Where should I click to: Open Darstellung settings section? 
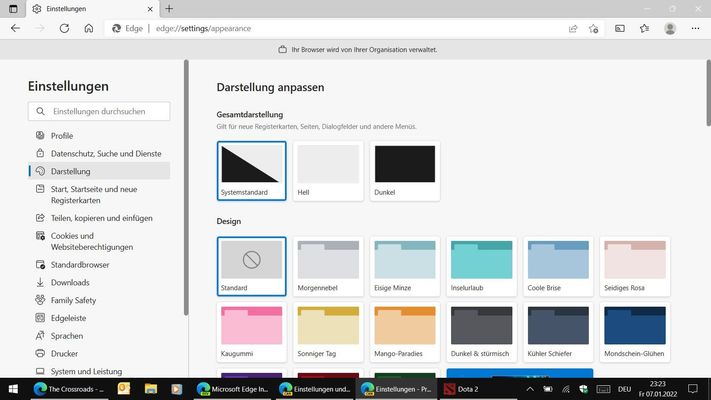pos(99,171)
